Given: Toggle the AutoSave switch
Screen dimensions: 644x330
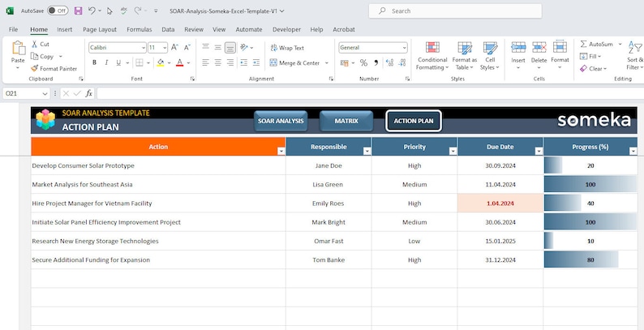Looking at the screenshot, I should 58,11.
